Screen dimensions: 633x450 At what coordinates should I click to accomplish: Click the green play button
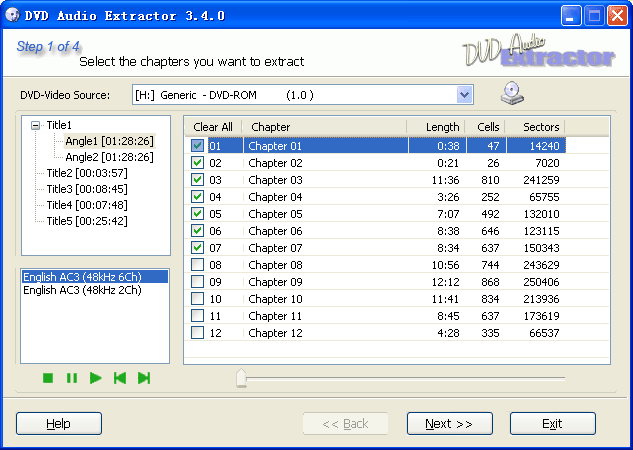[96, 378]
